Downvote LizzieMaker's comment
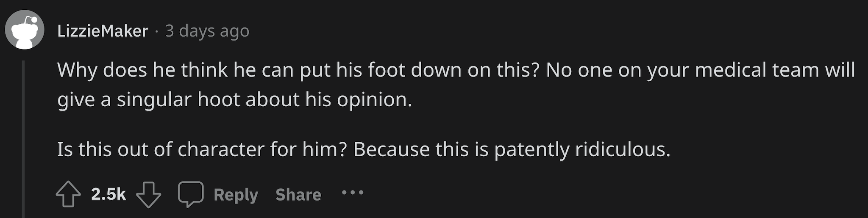The height and width of the screenshot is (218, 868). pyautogui.click(x=148, y=194)
